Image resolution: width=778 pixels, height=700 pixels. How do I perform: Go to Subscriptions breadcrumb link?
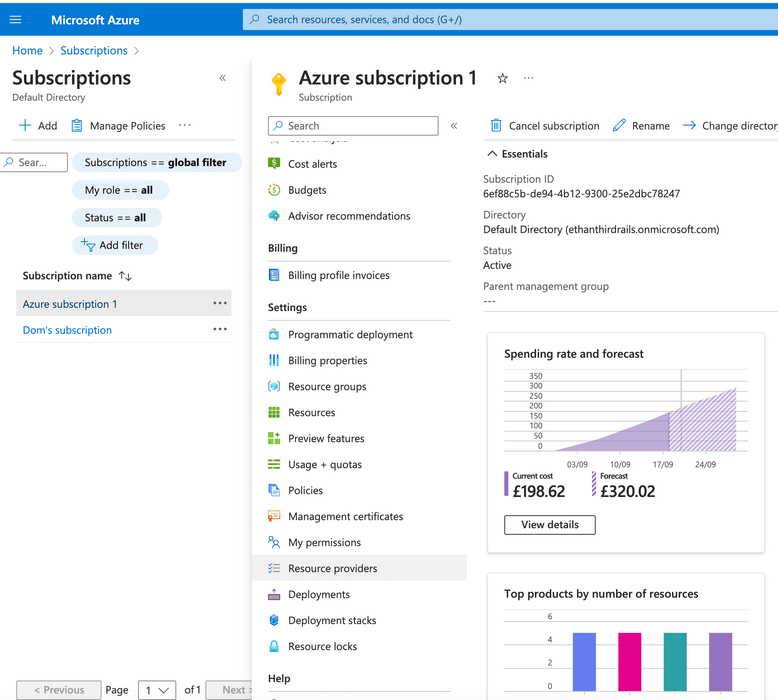click(x=94, y=50)
